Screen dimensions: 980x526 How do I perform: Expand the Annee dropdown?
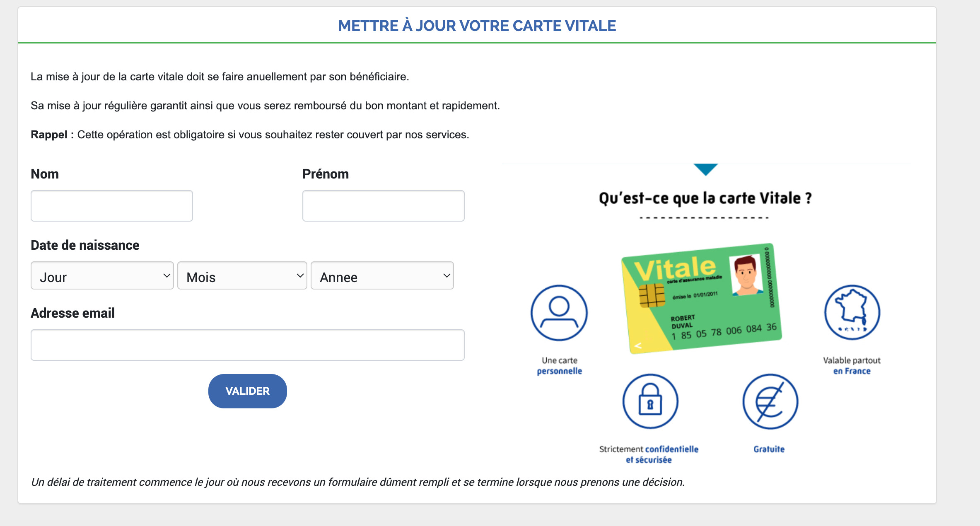382,276
